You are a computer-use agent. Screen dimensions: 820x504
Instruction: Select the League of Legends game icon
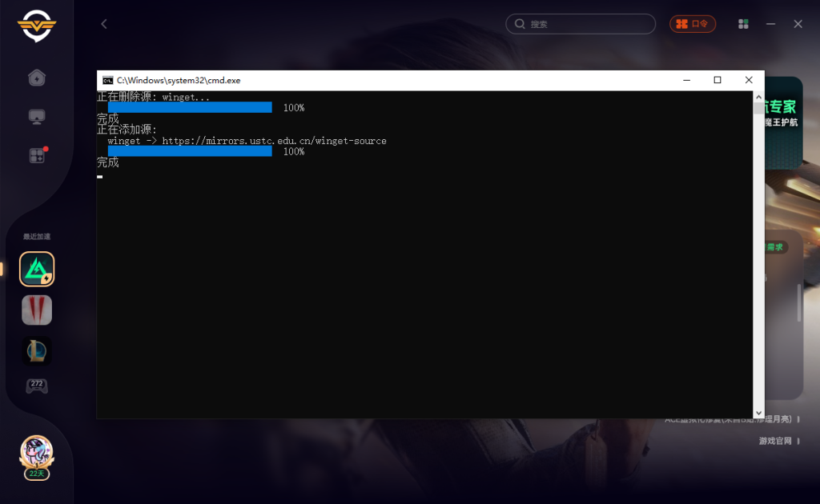(37, 350)
